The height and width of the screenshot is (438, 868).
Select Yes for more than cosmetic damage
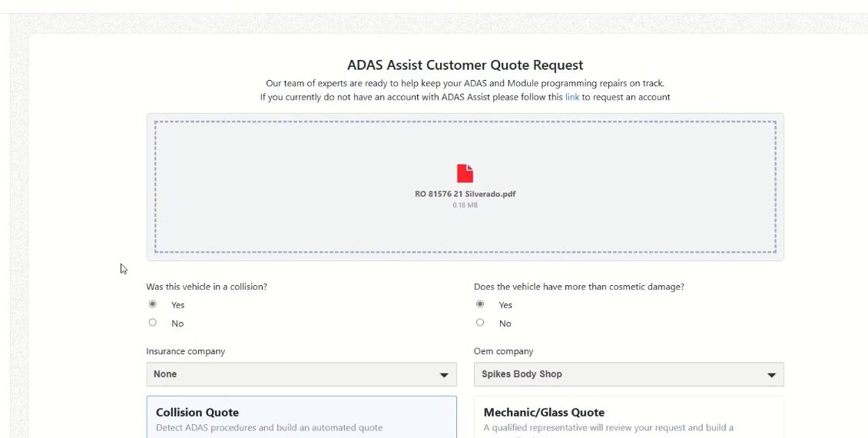(480, 304)
